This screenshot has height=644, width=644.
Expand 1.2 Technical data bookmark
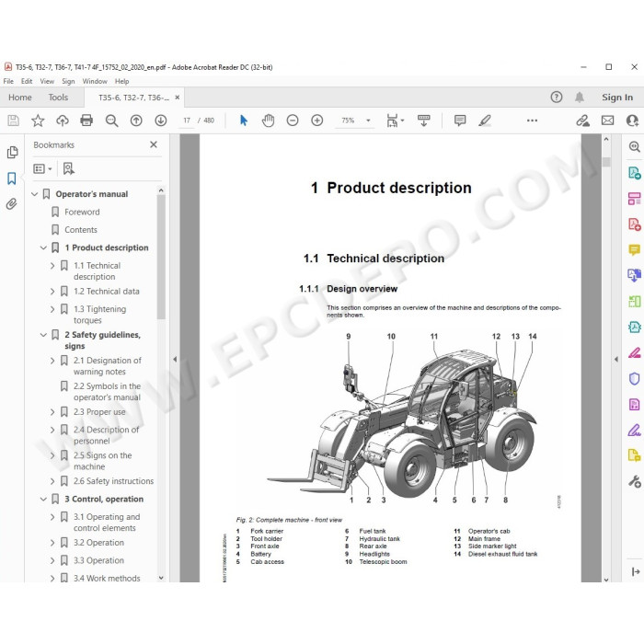coord(52,292)
